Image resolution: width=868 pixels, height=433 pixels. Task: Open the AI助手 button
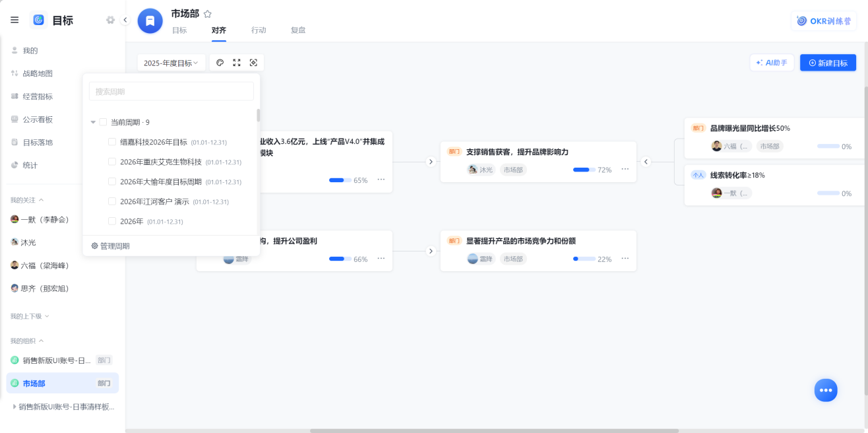pos(772,63)
